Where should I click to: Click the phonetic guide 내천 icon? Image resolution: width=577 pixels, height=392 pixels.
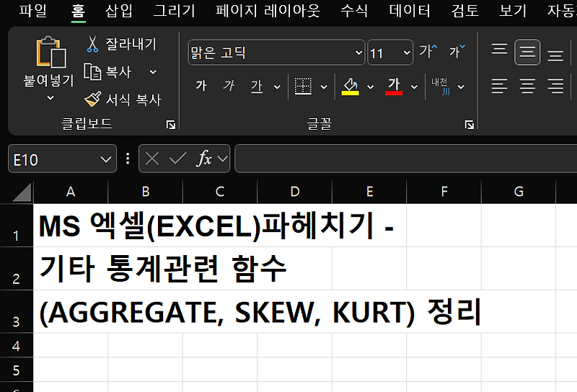441,86
